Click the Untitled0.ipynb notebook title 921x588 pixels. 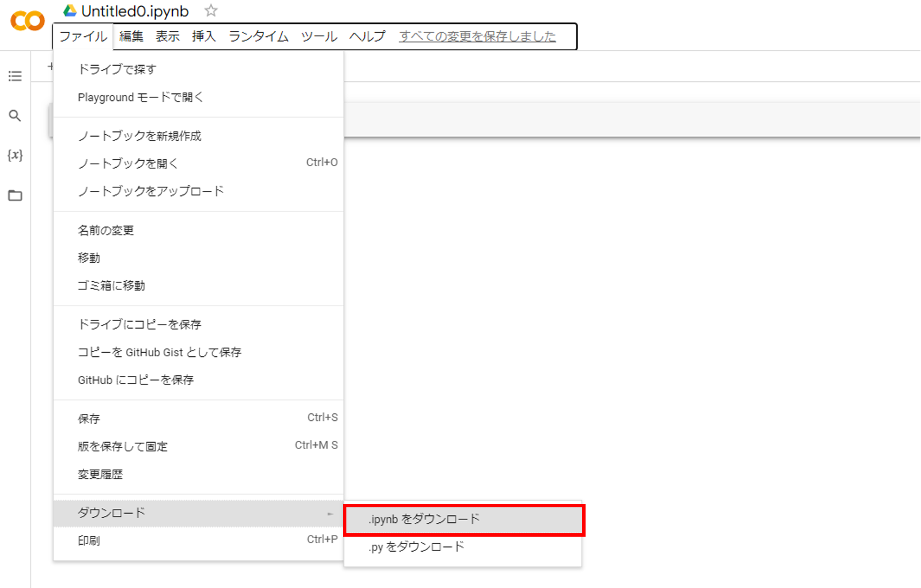tap(135, 11)
